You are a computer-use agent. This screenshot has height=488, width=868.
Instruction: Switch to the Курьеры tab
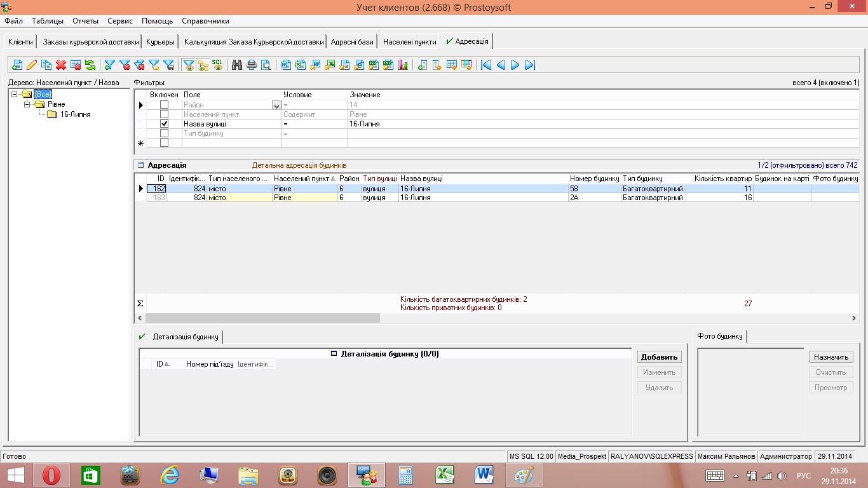tap(160, 42)
